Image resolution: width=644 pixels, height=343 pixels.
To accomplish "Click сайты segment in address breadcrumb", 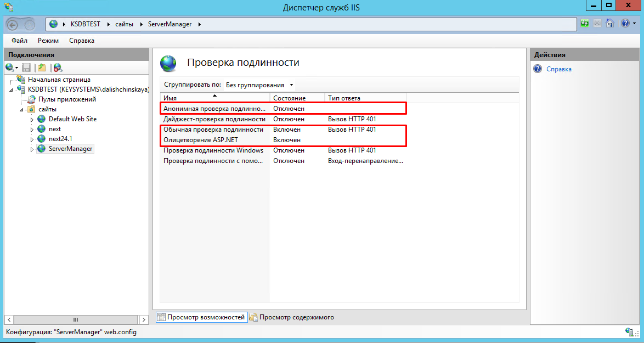I will [x=124, y=24].
